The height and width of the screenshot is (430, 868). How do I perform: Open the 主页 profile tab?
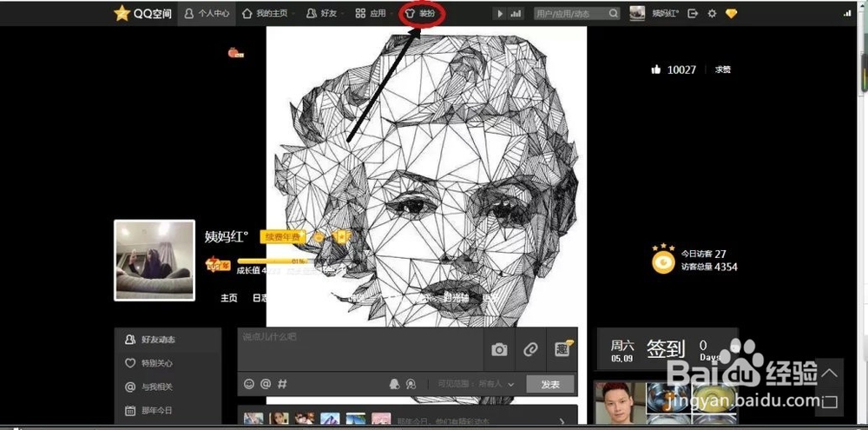[x=229, y=298]
